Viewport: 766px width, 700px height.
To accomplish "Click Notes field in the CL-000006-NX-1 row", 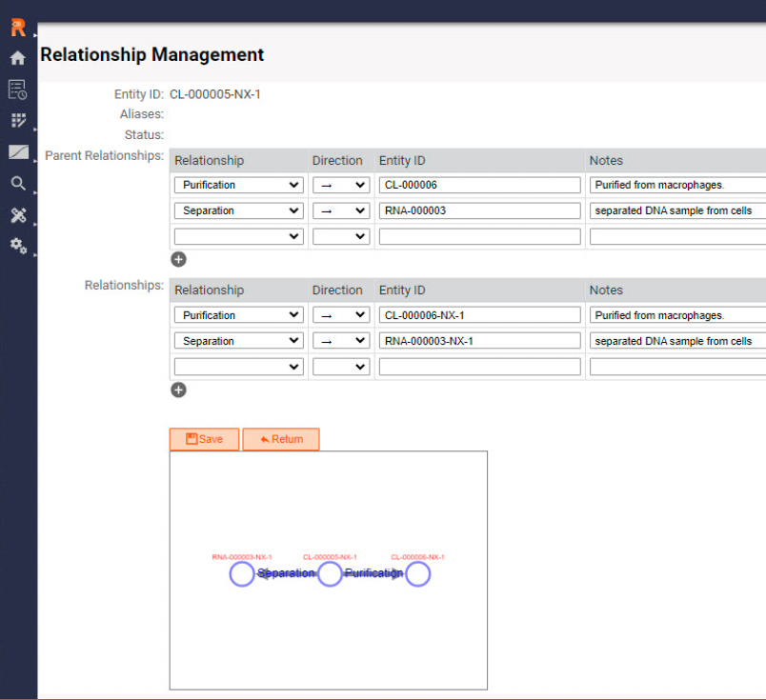I will click(x=678, y=315).
